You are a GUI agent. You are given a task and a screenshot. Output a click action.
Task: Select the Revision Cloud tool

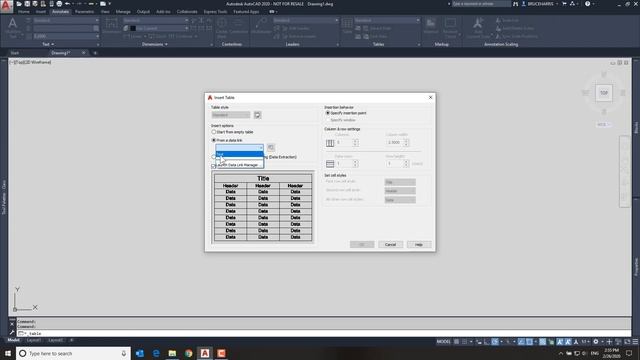450,28
